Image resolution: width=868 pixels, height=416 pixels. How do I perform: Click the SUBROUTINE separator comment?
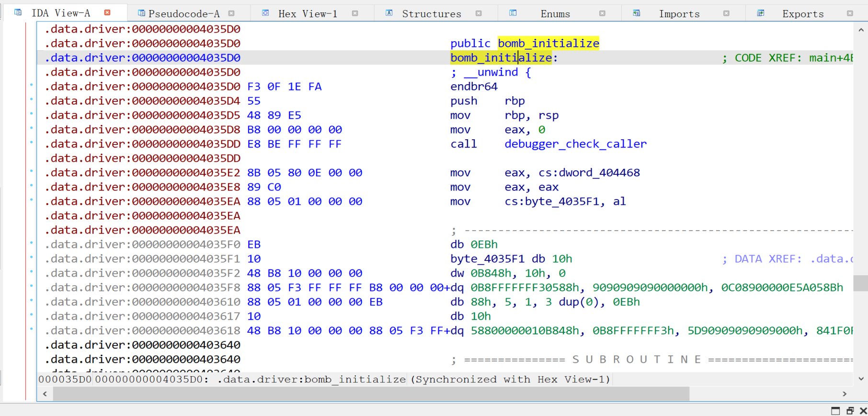pos(651,360)
